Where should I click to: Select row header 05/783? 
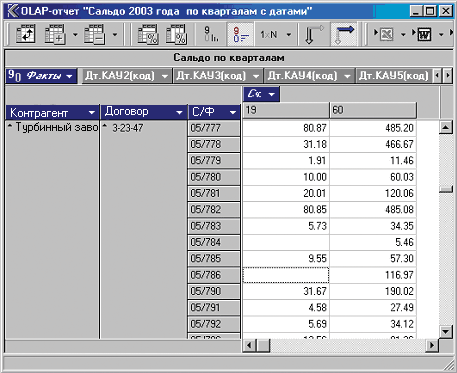point(214,226)
